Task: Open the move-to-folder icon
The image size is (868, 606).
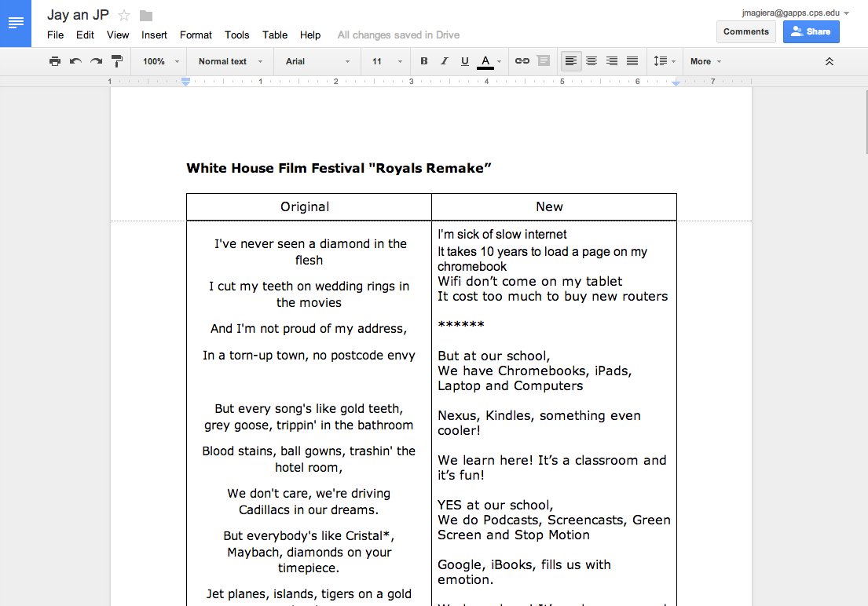Action: click(x=146, y=16)
